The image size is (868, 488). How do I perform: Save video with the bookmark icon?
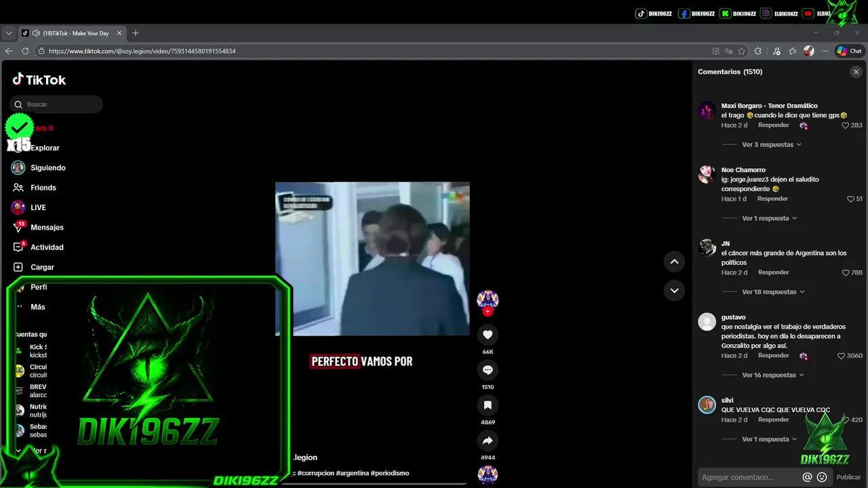pyautogui.click(x=488, y=405)
